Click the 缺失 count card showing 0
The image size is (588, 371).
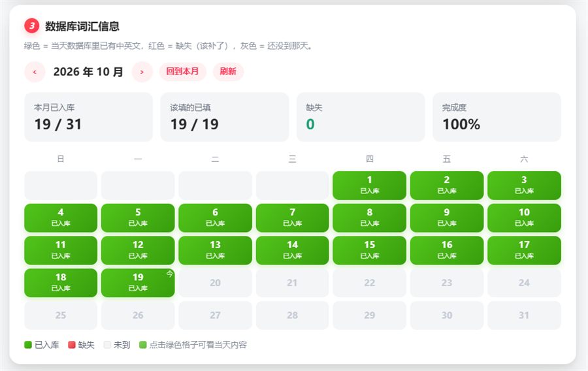click(x=361, y=118)
